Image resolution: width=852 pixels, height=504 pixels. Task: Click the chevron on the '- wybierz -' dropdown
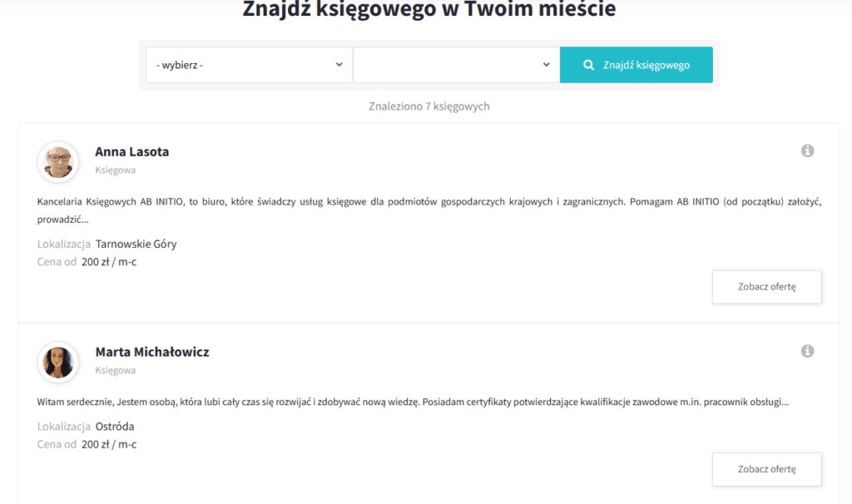[x=339, y=64]
